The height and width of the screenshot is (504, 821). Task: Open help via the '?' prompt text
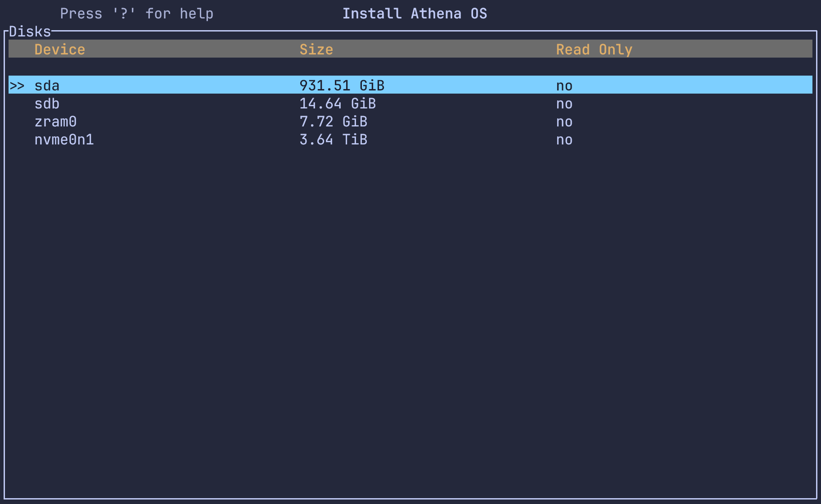pos(137,13)
